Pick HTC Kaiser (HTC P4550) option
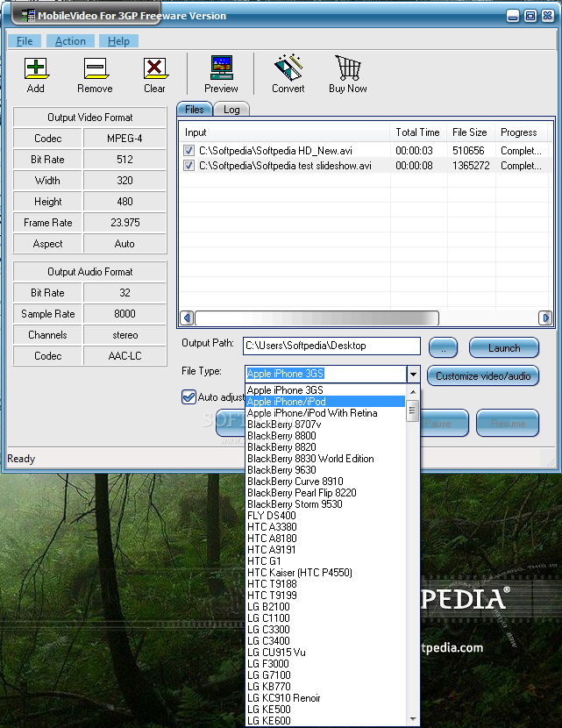Image resolution: width=562 pixels, height=728 pixels. [325, 572]
